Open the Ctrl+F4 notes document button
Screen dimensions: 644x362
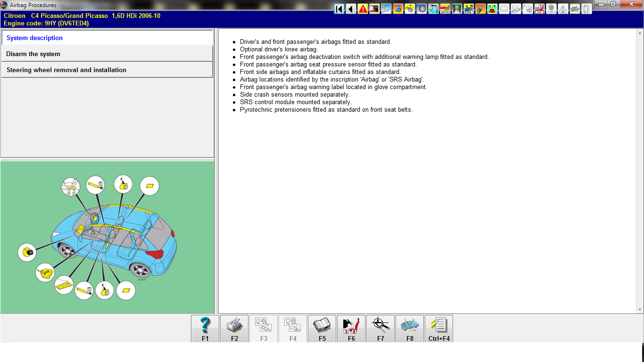point(439,329)
